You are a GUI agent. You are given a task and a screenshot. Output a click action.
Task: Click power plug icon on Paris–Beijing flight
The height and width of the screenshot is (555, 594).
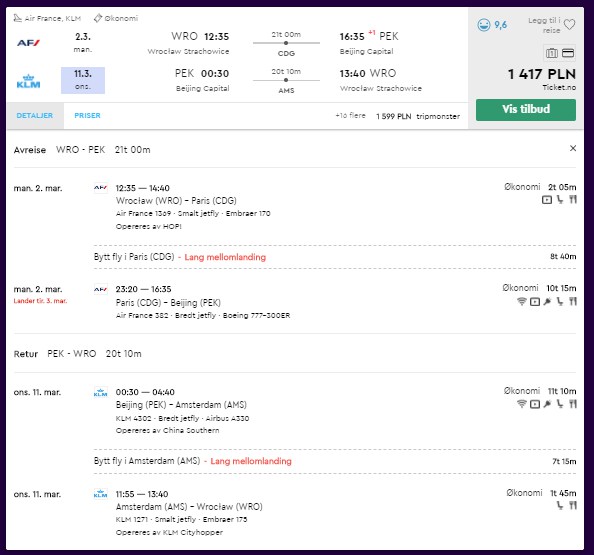click(x=547, y=302)
